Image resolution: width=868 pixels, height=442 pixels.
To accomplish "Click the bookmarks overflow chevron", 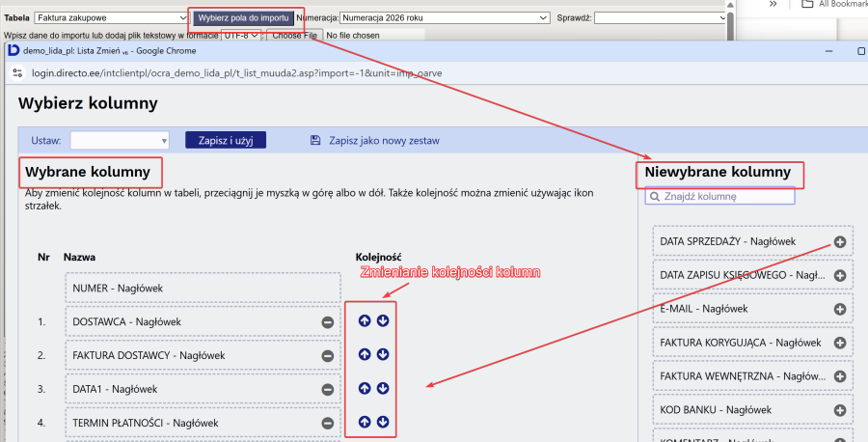I will [x=773, y=4].
